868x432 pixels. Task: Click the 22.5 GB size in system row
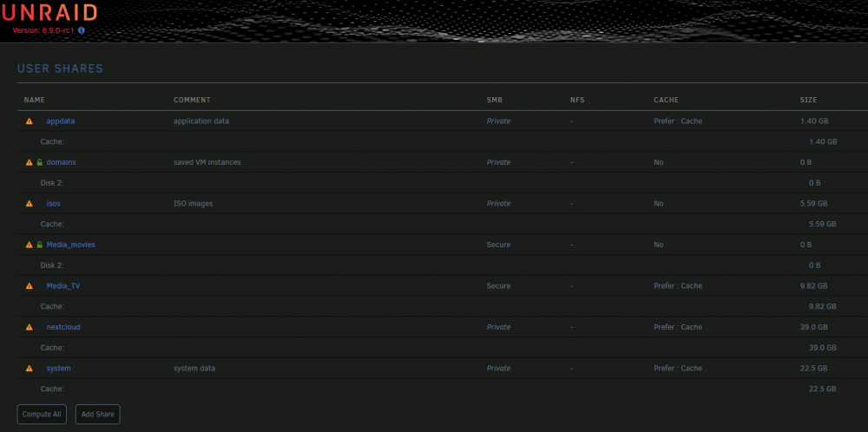point(814,369)
